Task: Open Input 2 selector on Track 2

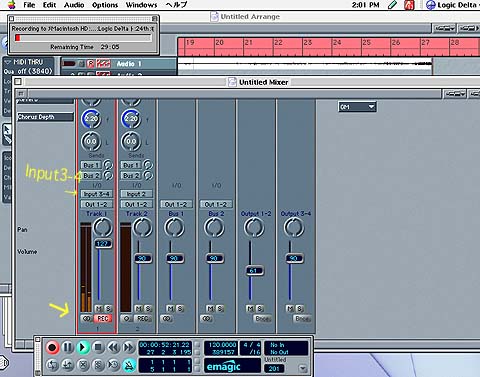Action: coord(137,194)
